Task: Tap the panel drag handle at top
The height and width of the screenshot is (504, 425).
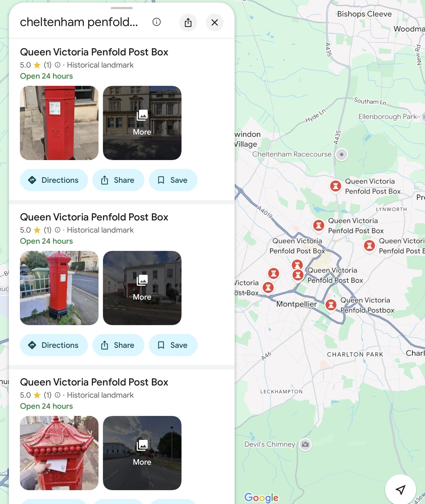Action: (x=122, y=8)
